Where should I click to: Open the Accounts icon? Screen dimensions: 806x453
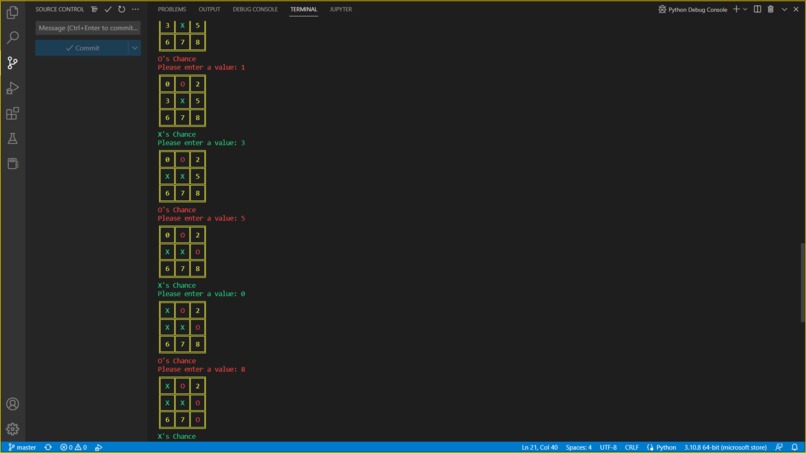(12, 404)
